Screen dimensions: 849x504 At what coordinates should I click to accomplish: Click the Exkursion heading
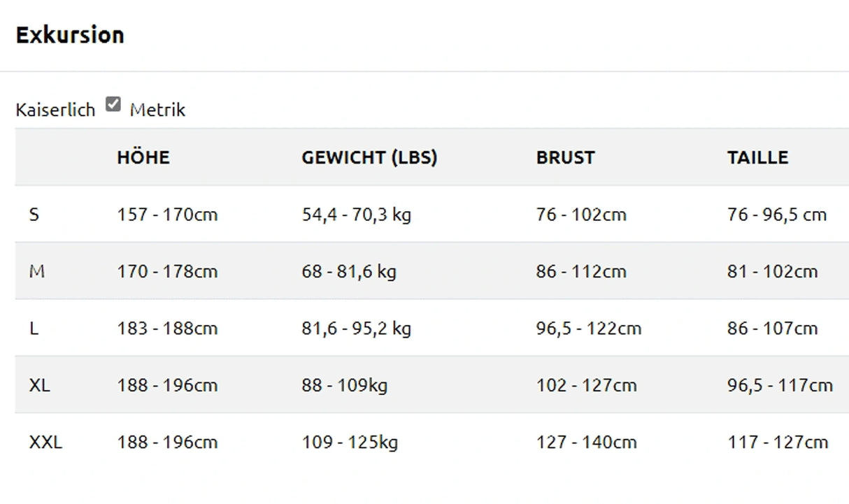pos(70,35)
